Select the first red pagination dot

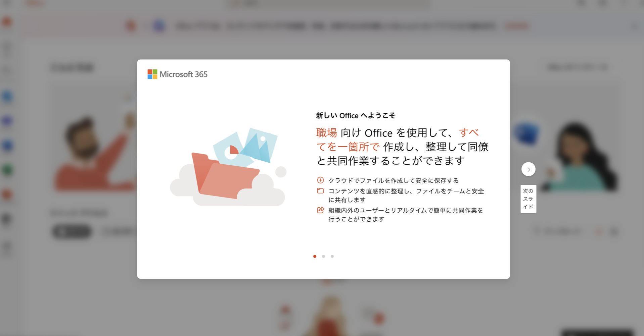[x=315, y=256]
